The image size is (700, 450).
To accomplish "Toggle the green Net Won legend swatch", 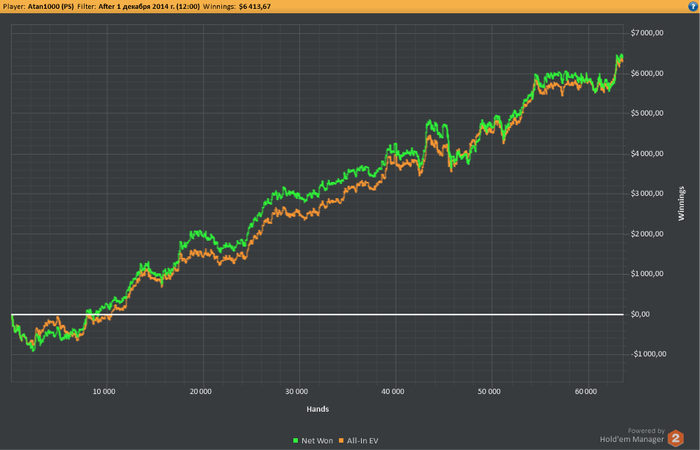I will click(x=296, y=441).
